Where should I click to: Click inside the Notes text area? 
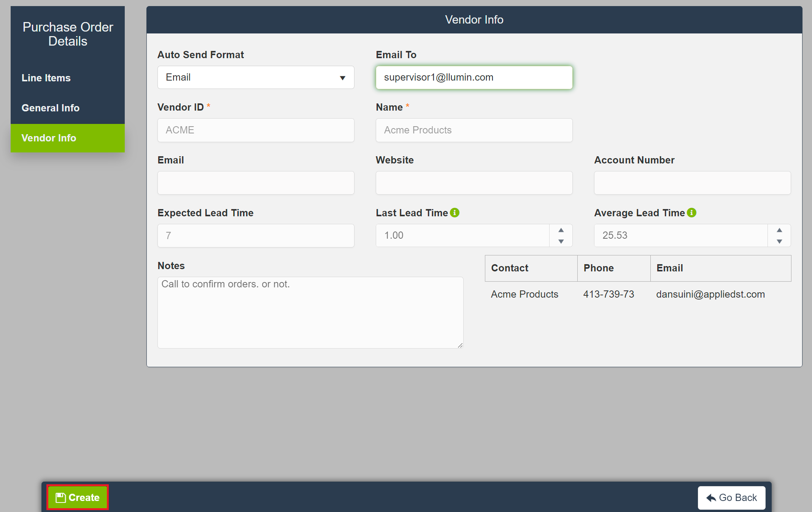[x=310, y=312]
